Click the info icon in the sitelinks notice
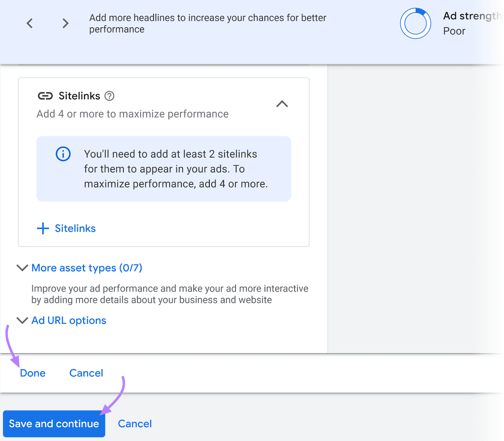 click(63, 154)
